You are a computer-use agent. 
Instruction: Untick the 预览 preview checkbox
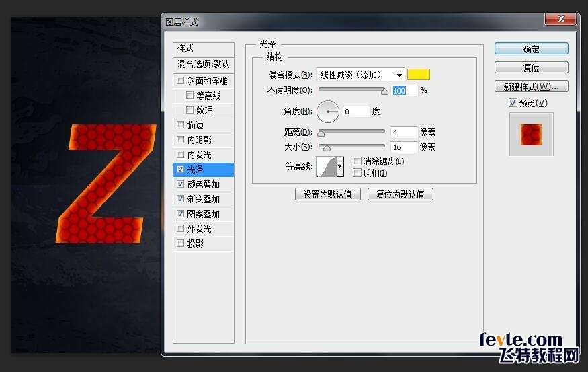513,102
